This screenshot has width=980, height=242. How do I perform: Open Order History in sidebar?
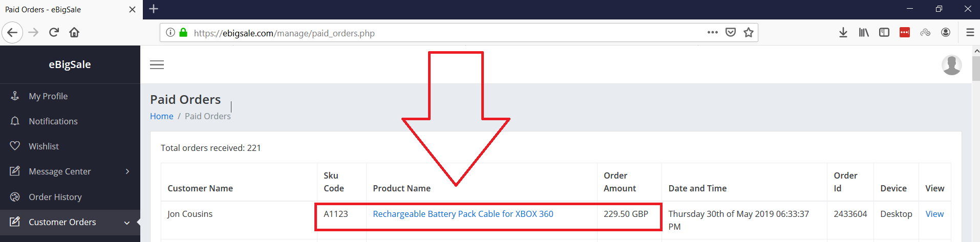[55, 197]
